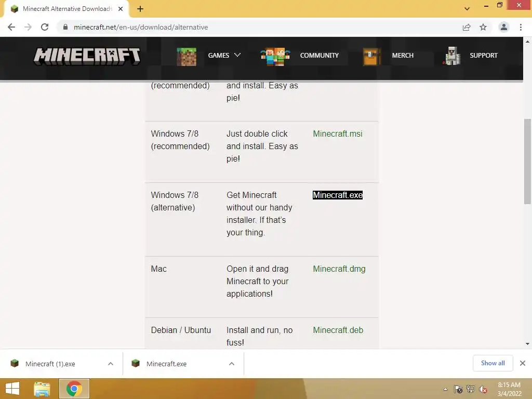
Task: Click the Minecraft block icon beside Minecraft.exe
Action: pos(136,363)
